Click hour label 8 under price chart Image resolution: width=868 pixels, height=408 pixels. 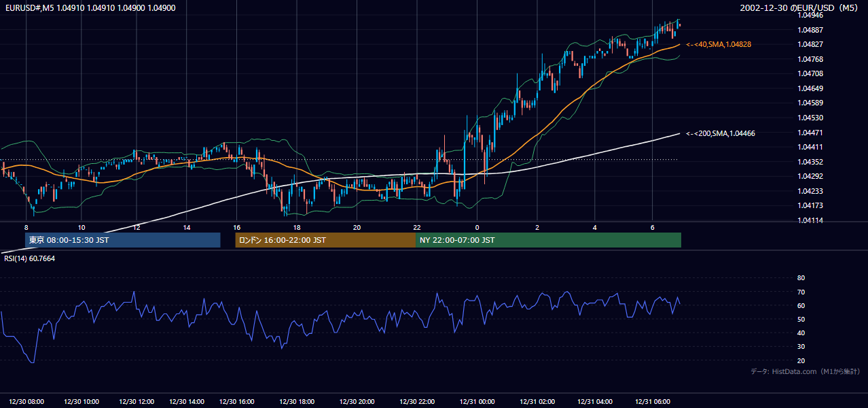click(x=26, y=227)
